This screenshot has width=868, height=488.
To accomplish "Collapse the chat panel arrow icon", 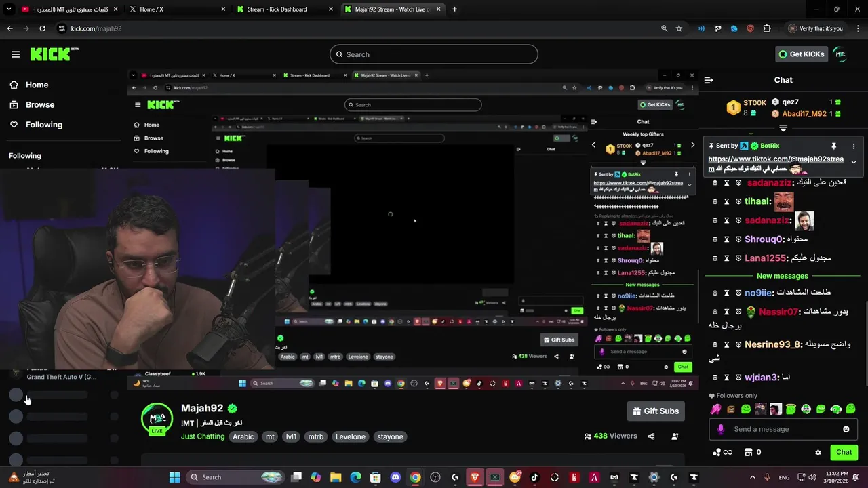I will click(x=709, y=80).
